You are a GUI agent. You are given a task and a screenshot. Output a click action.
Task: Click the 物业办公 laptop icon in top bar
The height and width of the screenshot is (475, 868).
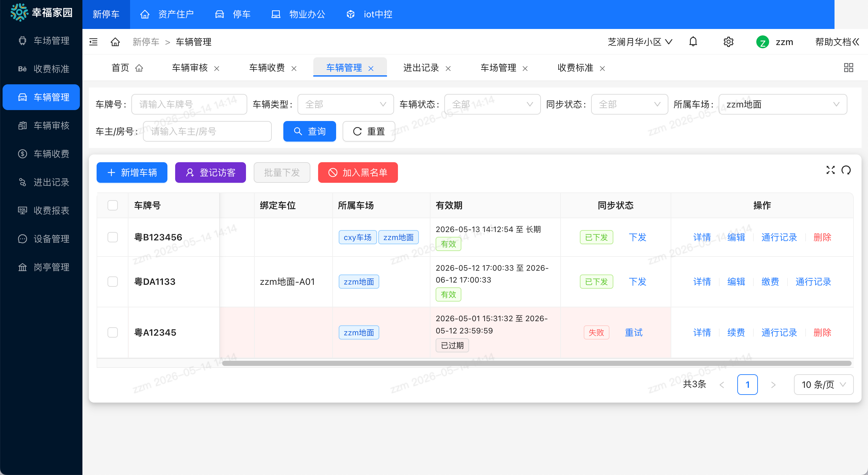coord(276,14)
